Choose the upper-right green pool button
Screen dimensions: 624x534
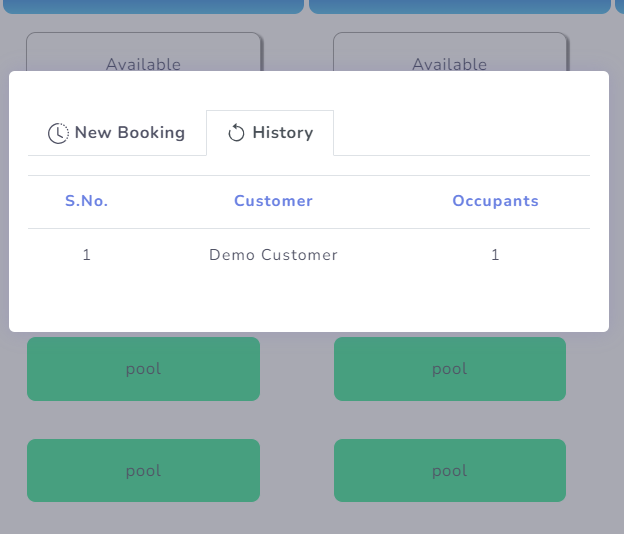449,369
